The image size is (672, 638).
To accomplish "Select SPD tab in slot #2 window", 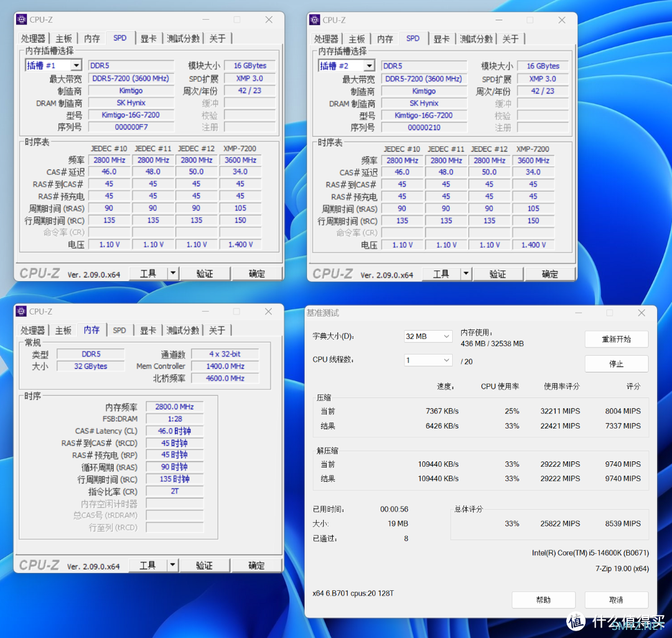I will pyautogui.click(x=413, y=39).
